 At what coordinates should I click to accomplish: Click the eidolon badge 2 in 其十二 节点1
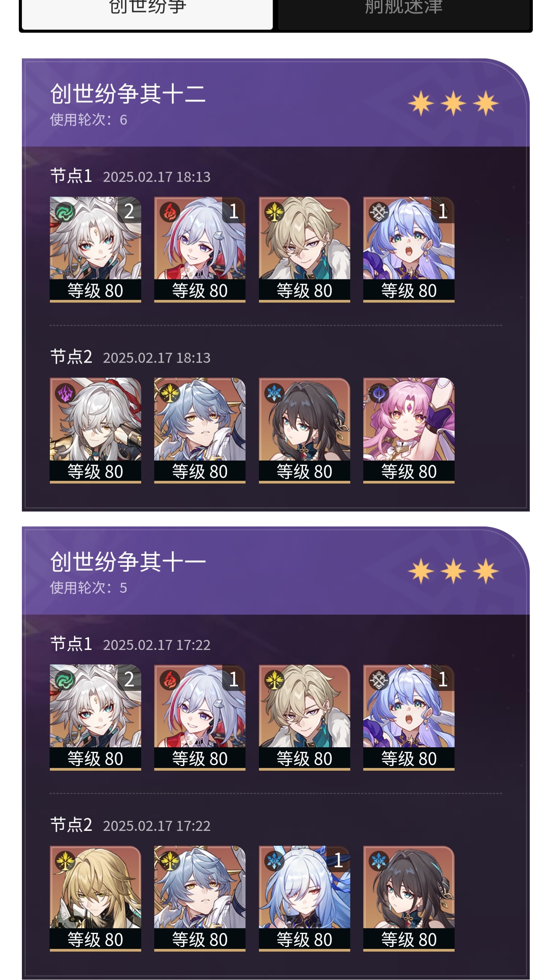pyautogui.click(x=129, y=211)
